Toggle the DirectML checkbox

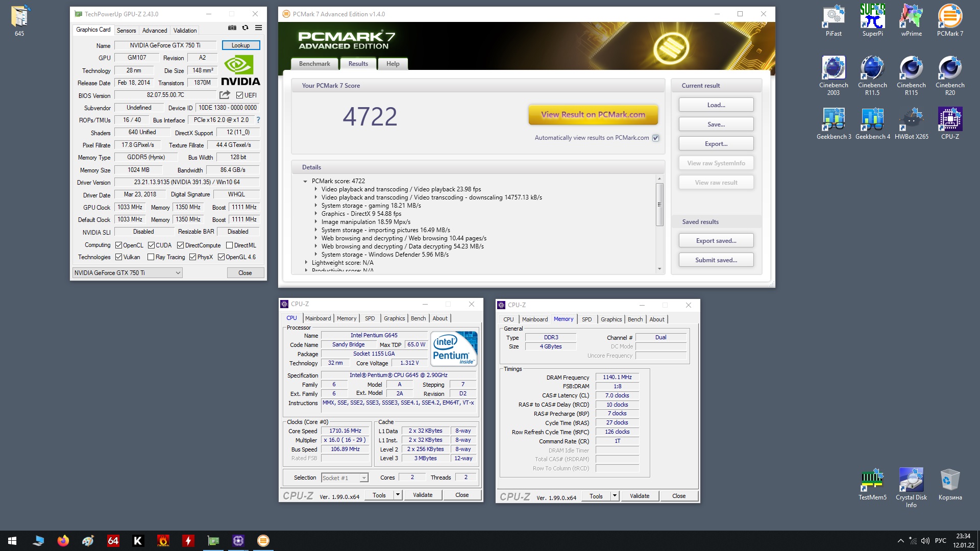tap(230, 245)
